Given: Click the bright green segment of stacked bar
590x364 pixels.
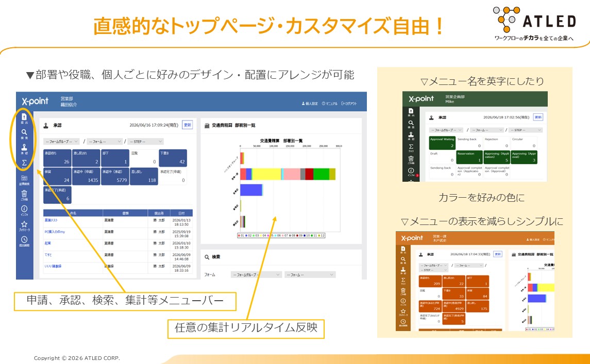Looking at the screenshot, I should (321, 174).
